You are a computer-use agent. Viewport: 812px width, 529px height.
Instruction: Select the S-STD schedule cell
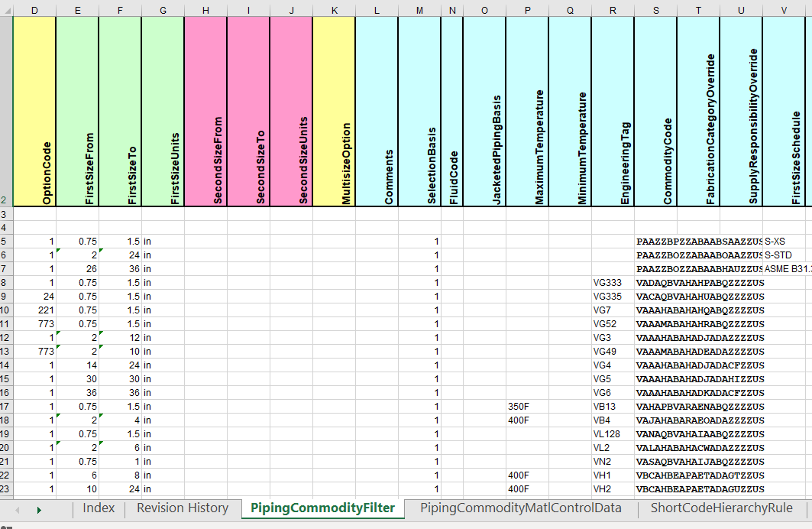point(784,255)
